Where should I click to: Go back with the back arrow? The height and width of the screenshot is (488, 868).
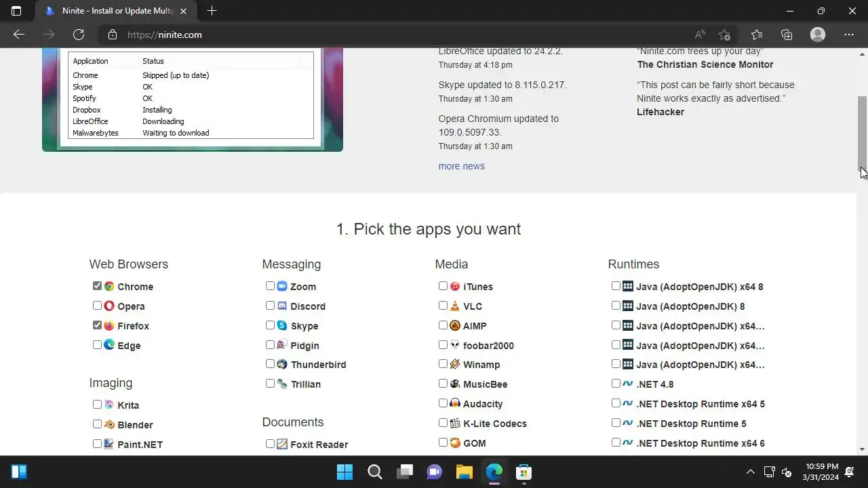tap(19, 35)
